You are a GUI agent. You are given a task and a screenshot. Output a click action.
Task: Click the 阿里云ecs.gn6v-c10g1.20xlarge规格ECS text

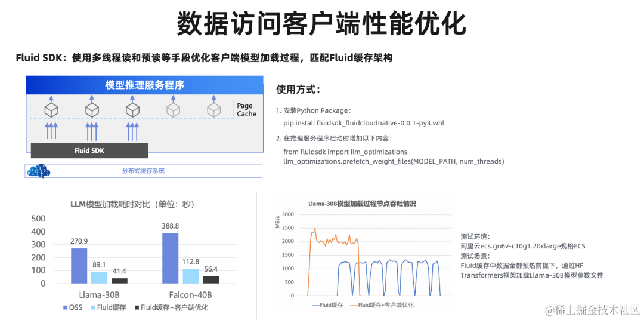tap(523, 247)
